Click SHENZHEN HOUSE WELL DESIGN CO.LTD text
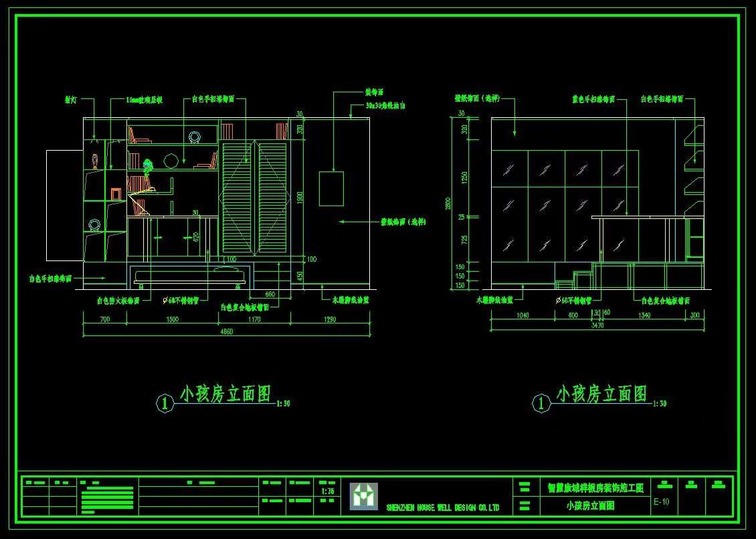The height and width of the screenshot is (539, 756). pos(442,508)
